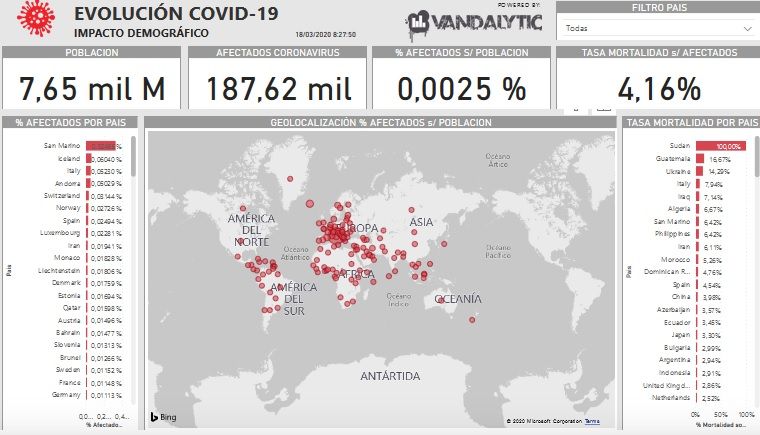This screenshot has height=435, width=760.
Task: Open the Terms link on the map
Action: click(592, 421)
